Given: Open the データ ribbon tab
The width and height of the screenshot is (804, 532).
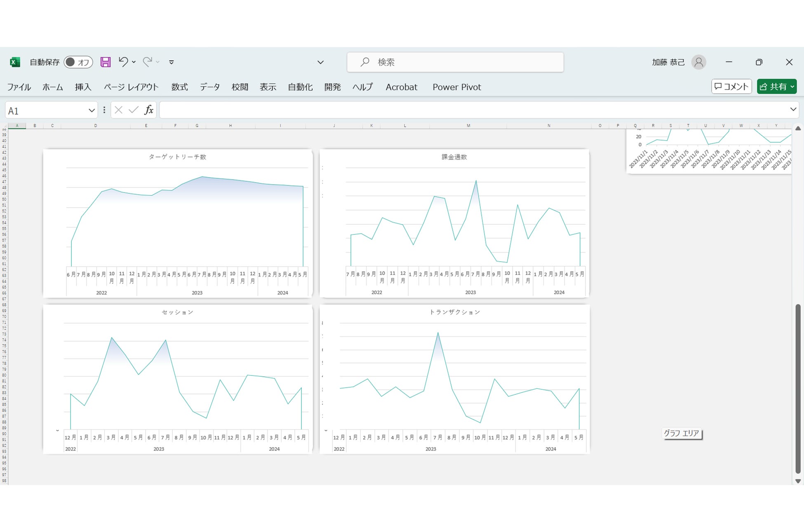Looking at the screenshot, I should click(x=209, y=87).
